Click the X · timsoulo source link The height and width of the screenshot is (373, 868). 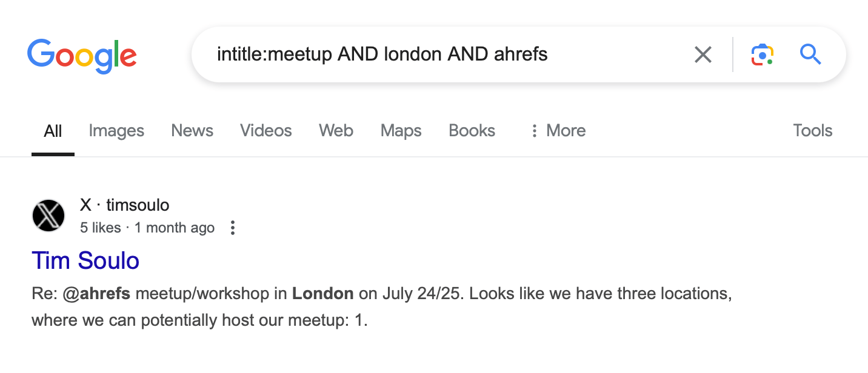124,205
